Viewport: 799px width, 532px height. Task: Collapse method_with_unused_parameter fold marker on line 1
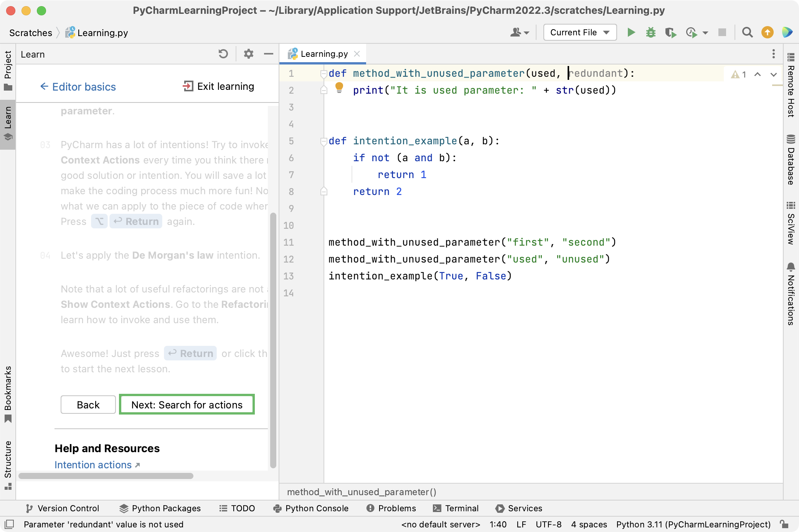coord(324,74)
